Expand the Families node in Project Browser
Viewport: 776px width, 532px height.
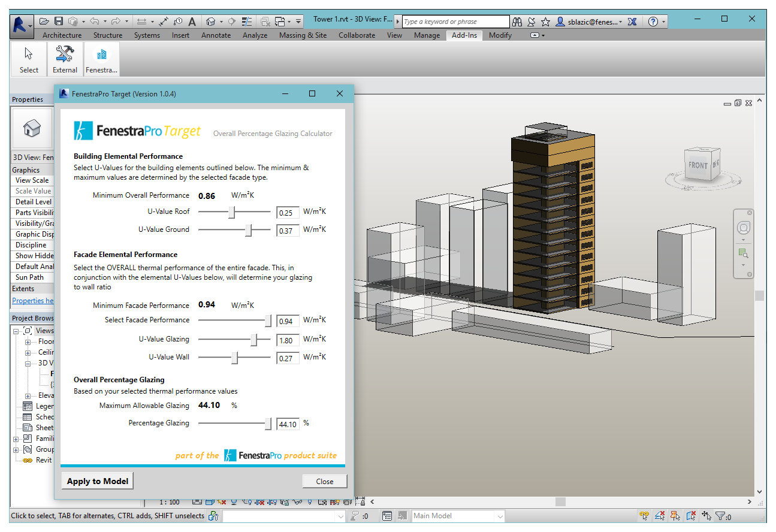[16, 439]
